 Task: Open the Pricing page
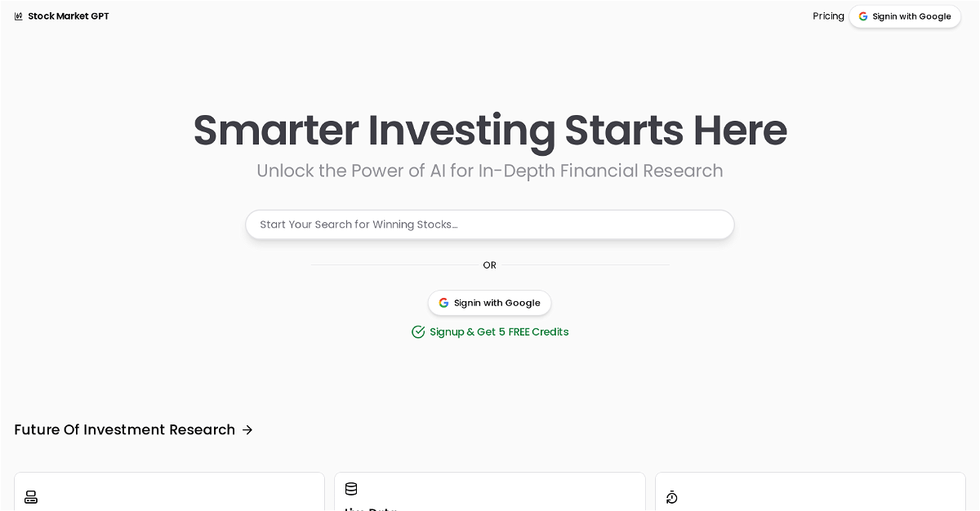click(x=828, y=16)
